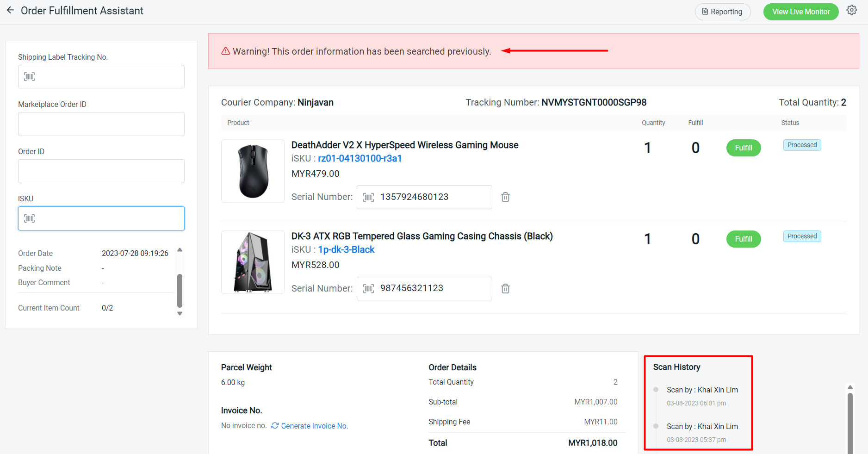Screen dimensions: 868x454
Task: Fulfill the DeathAdder V2 X mouse item
Action: point(743,148)
